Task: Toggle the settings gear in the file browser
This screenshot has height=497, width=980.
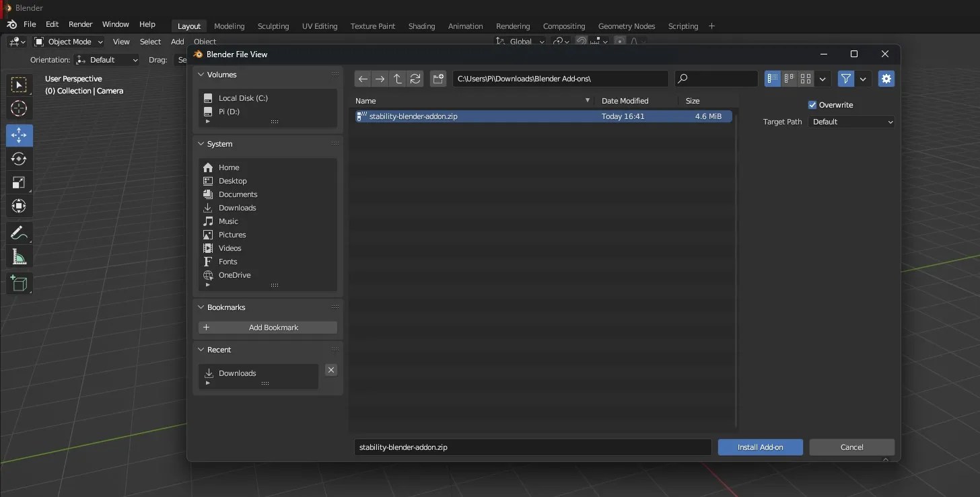Action: click(886, 79)
